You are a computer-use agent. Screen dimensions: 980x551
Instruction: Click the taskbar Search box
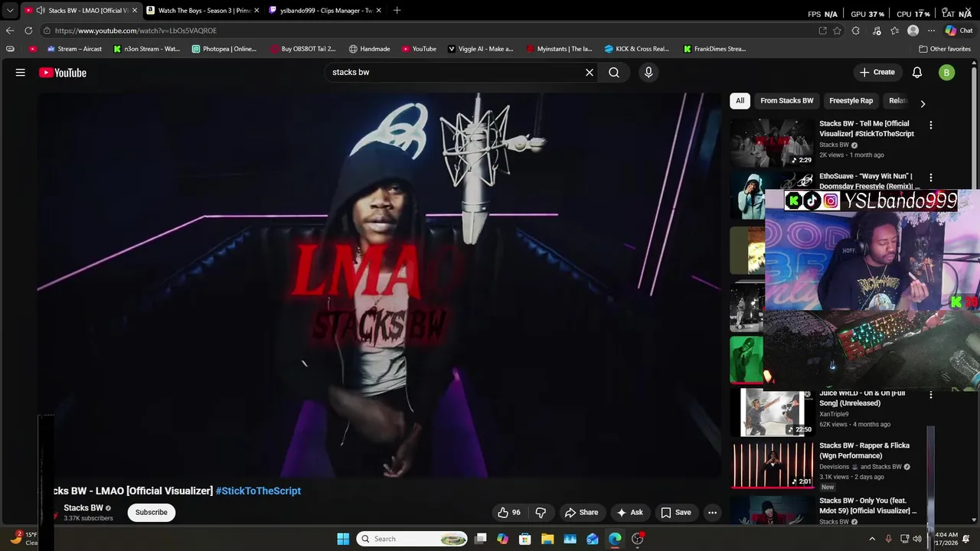413,539
